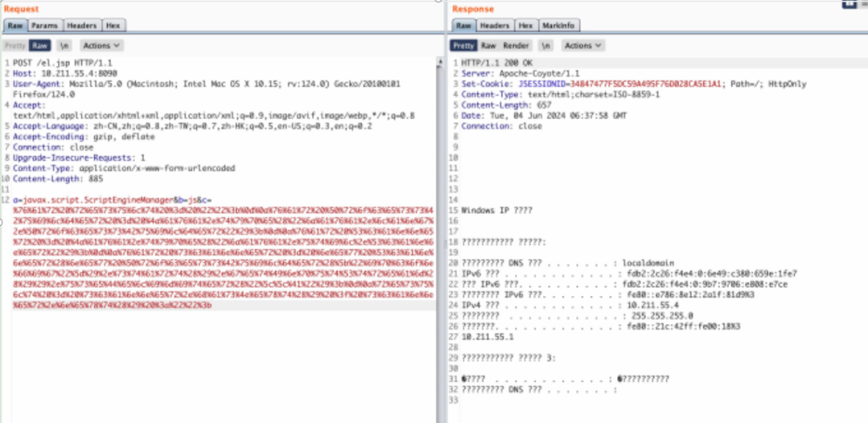Select Pretty view in Response panel

(463, 46)
